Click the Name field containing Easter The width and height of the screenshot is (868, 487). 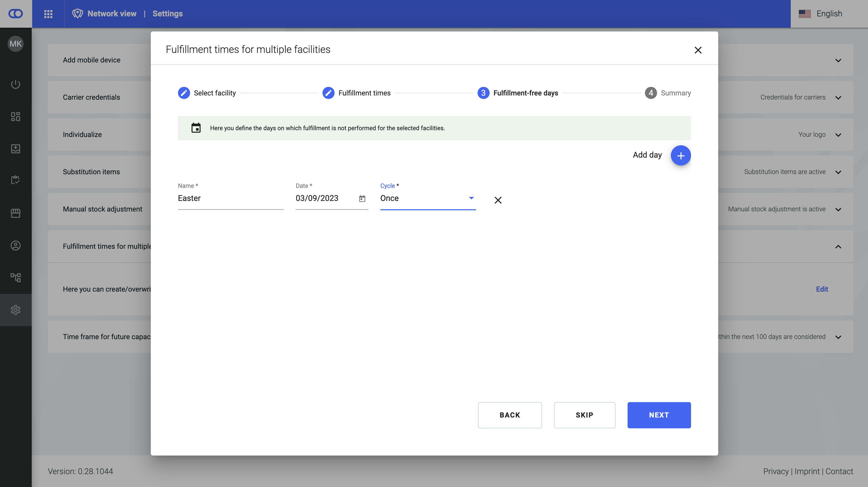point(230,198)
